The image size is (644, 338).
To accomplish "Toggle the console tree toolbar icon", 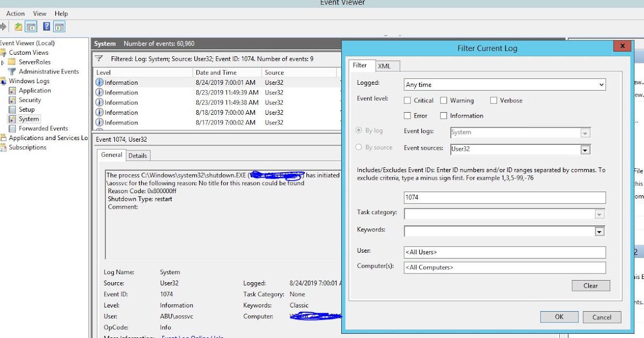I will (30, 26).
